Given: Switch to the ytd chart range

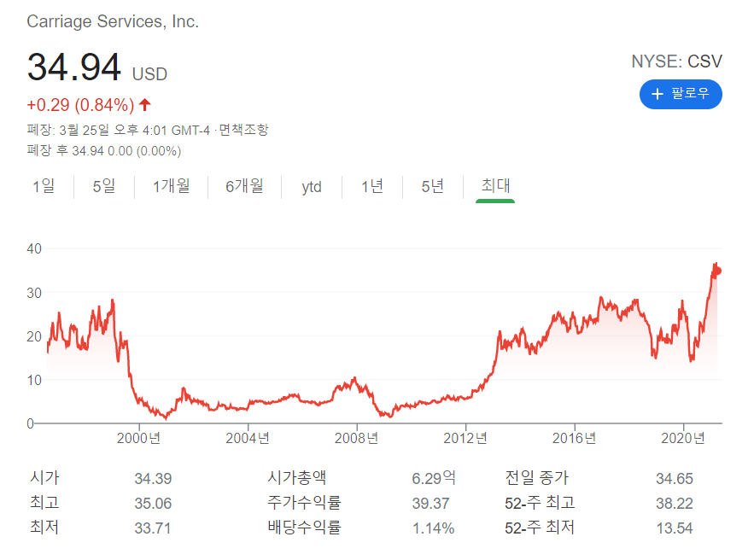Looking at the screenshot, I should point(311,186).
